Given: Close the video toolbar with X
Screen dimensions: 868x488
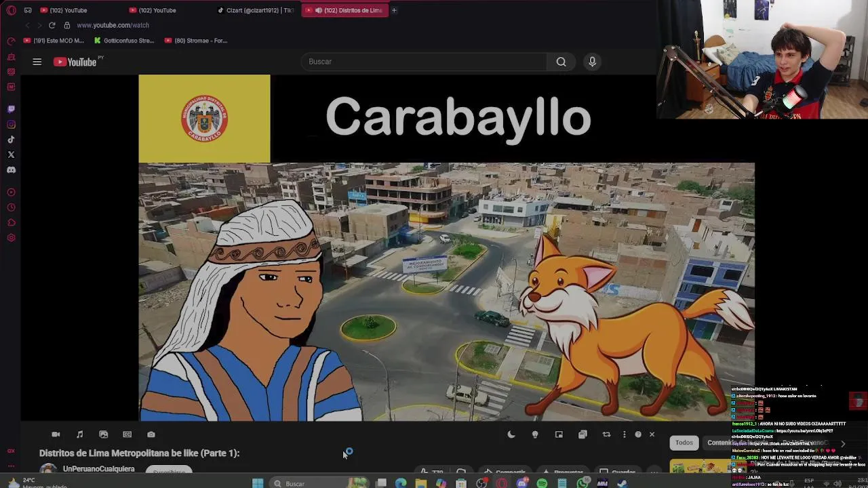Looking at the screenshot, I should coord(652,434).
